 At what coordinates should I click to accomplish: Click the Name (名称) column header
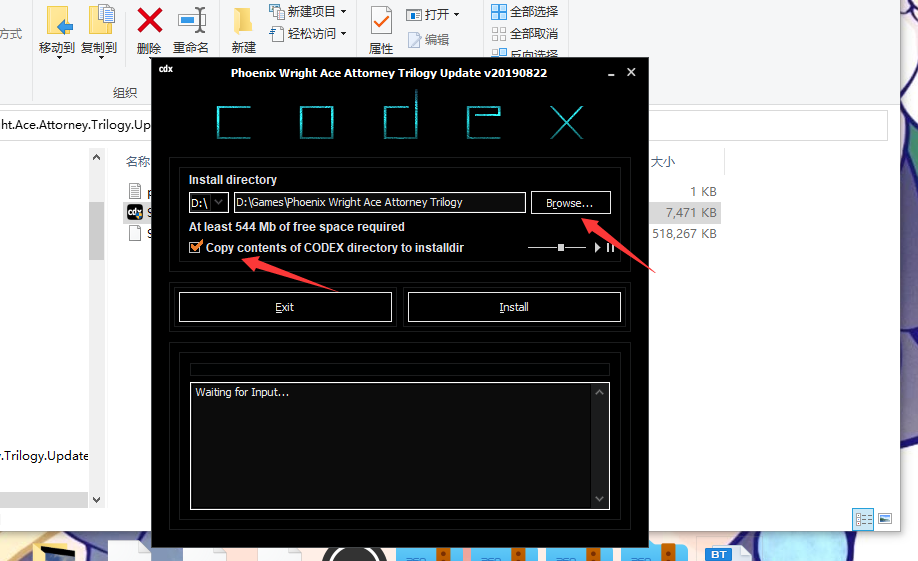pyautogui.click(x=138, y=162)
